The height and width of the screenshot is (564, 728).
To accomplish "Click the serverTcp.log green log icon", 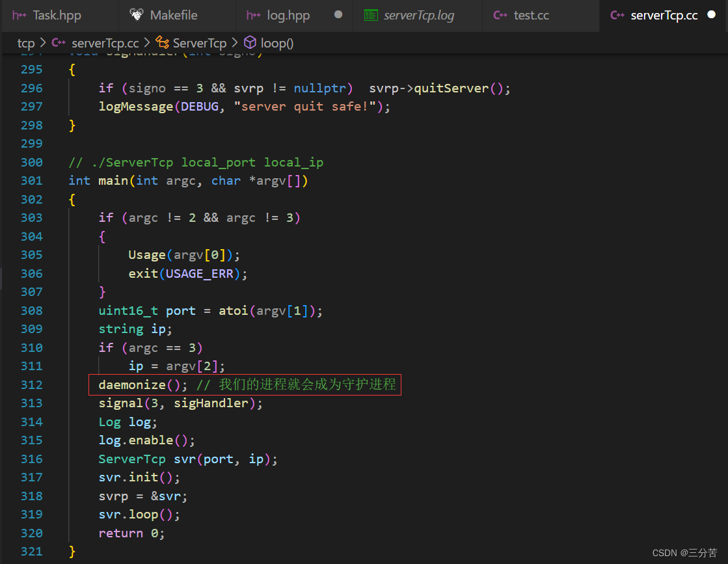I will (x=371, y=16).
